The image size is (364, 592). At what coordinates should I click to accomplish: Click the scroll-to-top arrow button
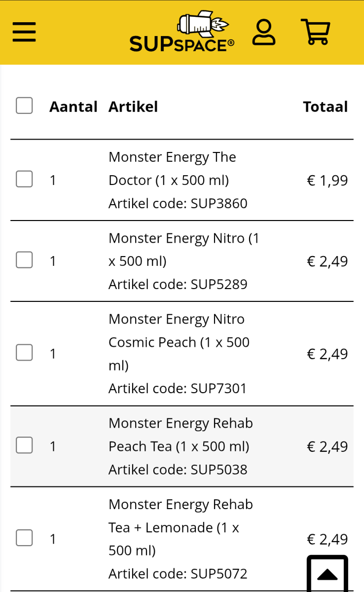pos(327,573)
